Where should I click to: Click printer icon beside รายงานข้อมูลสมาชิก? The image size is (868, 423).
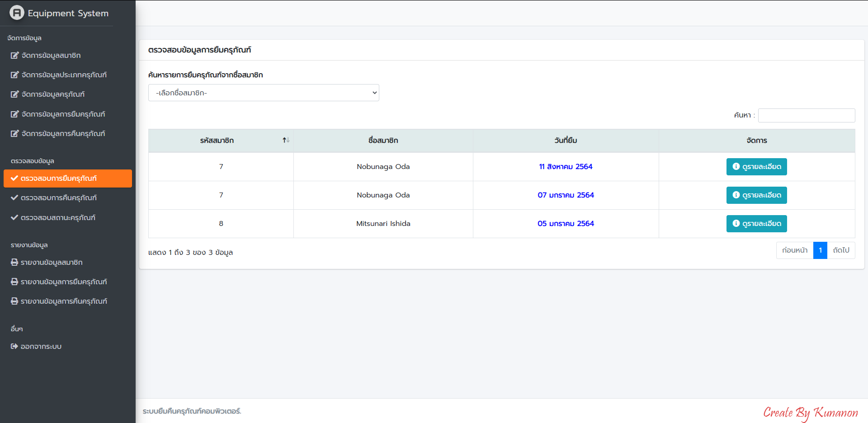(14, 263)
